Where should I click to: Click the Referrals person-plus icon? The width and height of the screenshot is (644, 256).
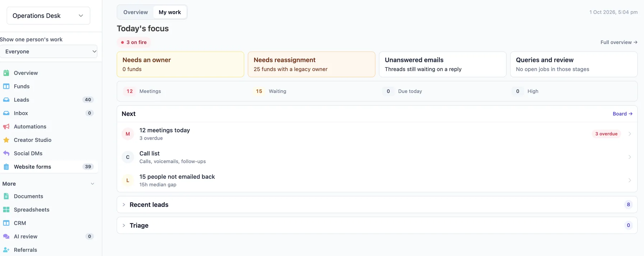coord(6,250)
